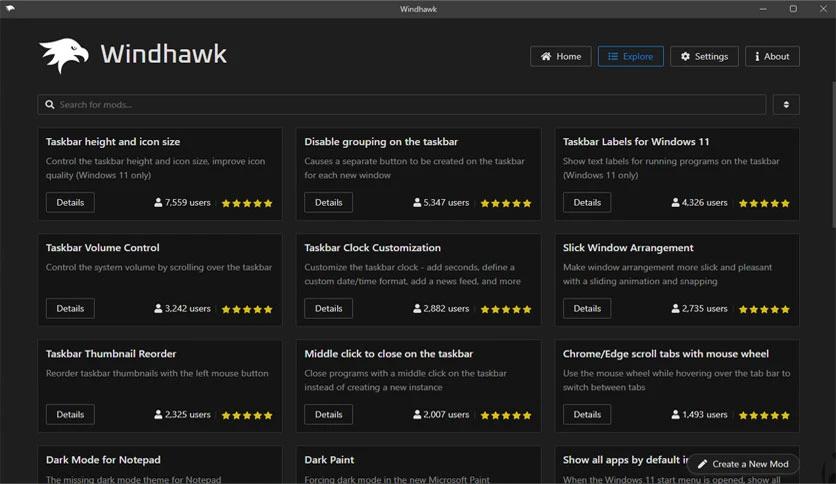836x484 pixels.
Task: Open Details for Taskbar Thumbnail Reorder
Action: tap(70, 415)
